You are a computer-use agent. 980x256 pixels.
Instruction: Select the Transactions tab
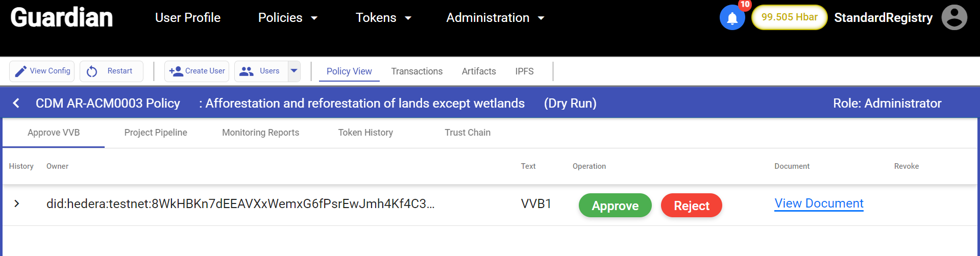pyautogui.click(x=416, y=71)
